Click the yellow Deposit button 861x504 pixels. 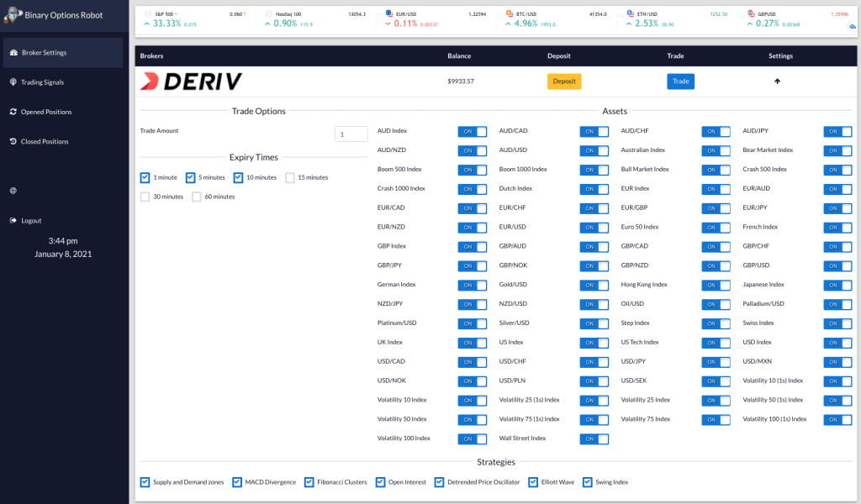[564, 81]
